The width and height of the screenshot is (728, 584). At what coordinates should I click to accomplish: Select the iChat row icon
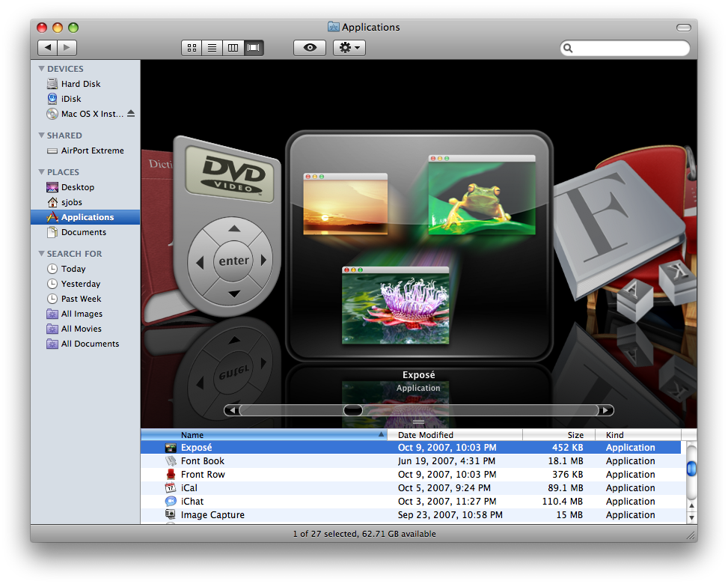point(171,502)
